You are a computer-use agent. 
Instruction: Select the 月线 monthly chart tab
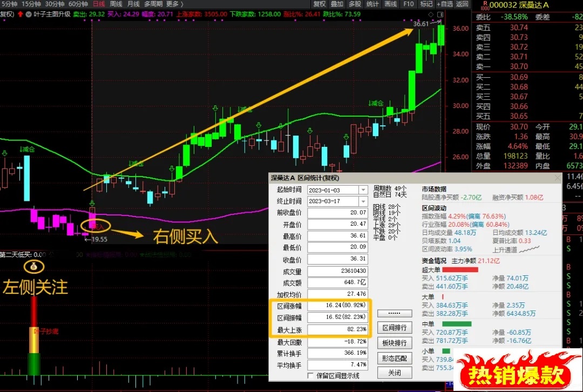pyautogui.click(x=133, y=4)
